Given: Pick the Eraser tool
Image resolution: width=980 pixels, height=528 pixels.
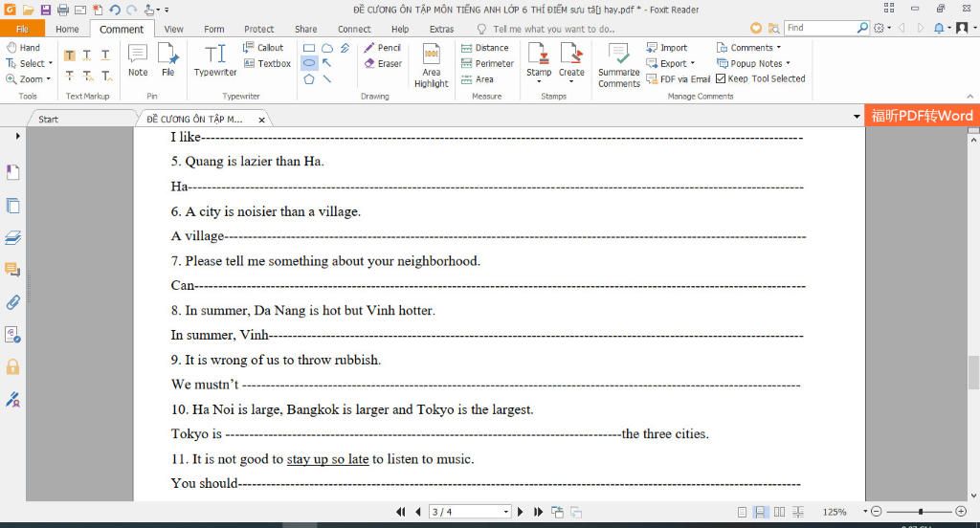Looking at the screenshot, I should (x=383, y=64).
